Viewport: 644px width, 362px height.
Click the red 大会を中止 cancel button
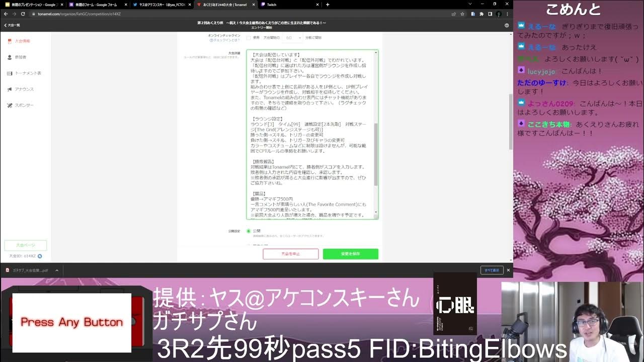point(290,254)
